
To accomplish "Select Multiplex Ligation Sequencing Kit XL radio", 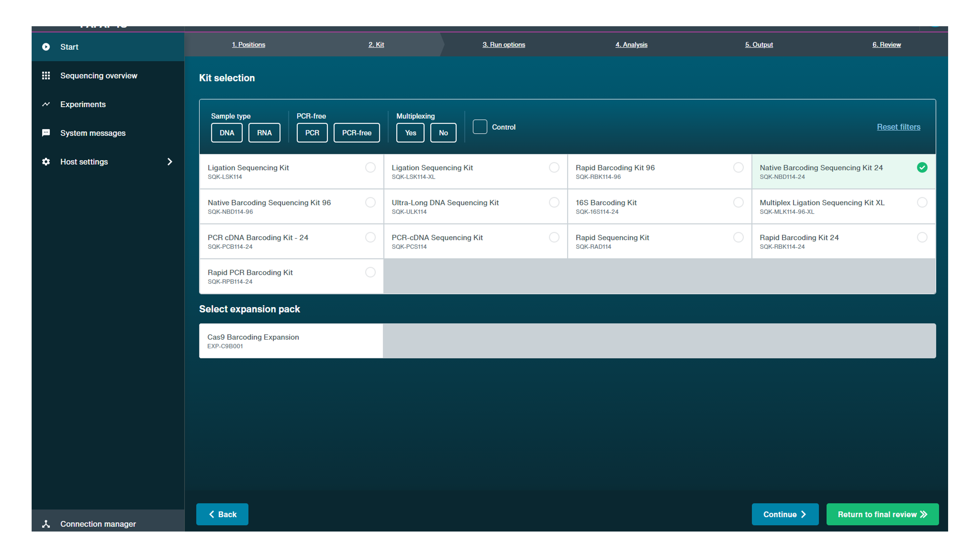I will (922, 202).
